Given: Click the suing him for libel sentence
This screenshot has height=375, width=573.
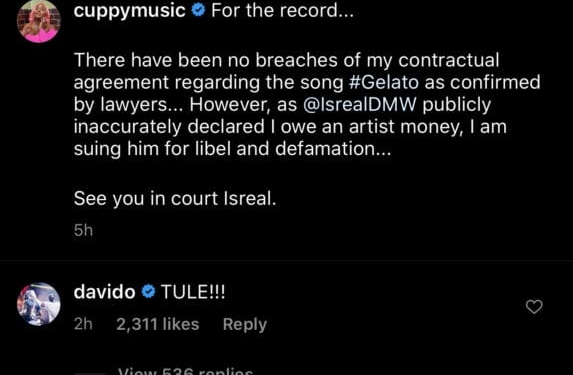Looking at the screenshot, I should click(x=232, y=149).
